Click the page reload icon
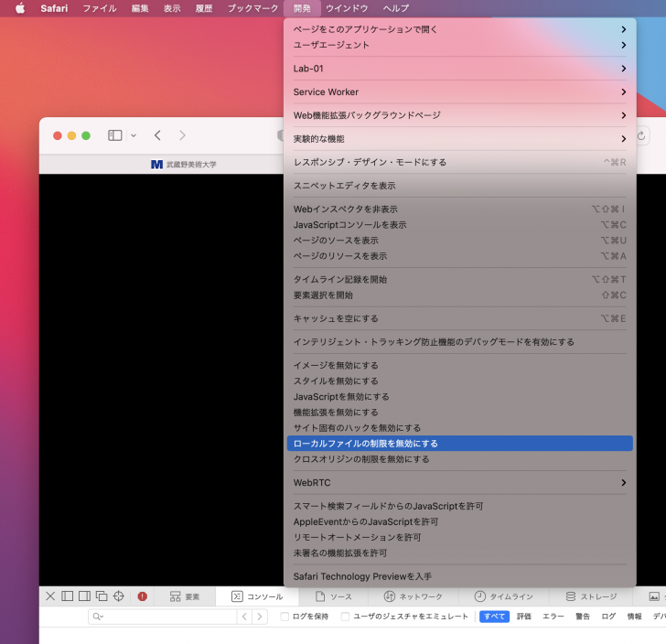 [641, 135]
